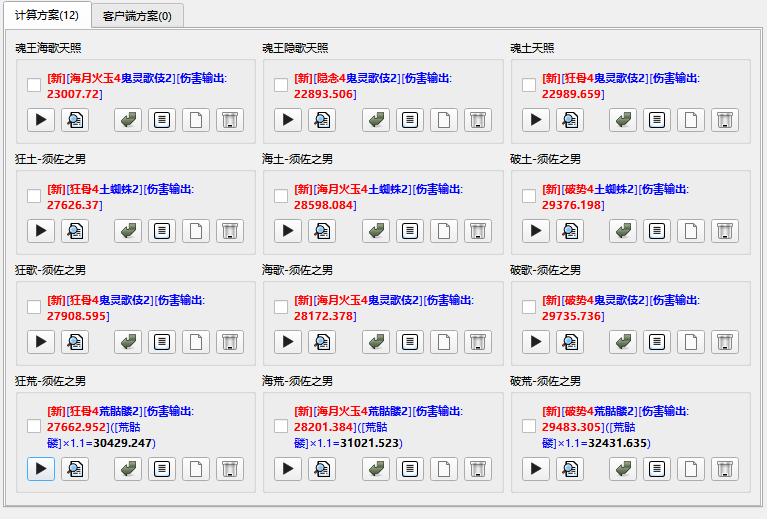Click damage value 27626.37 in 狂土 card
Viewport: 767px width, 519px height.
click(x=73, y=205)
